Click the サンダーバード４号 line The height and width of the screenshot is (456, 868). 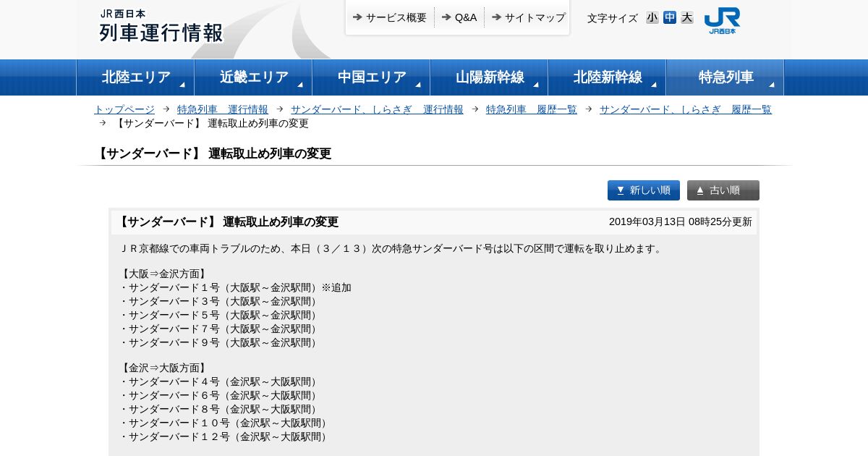pyautogui.click(x=221, y=381)
